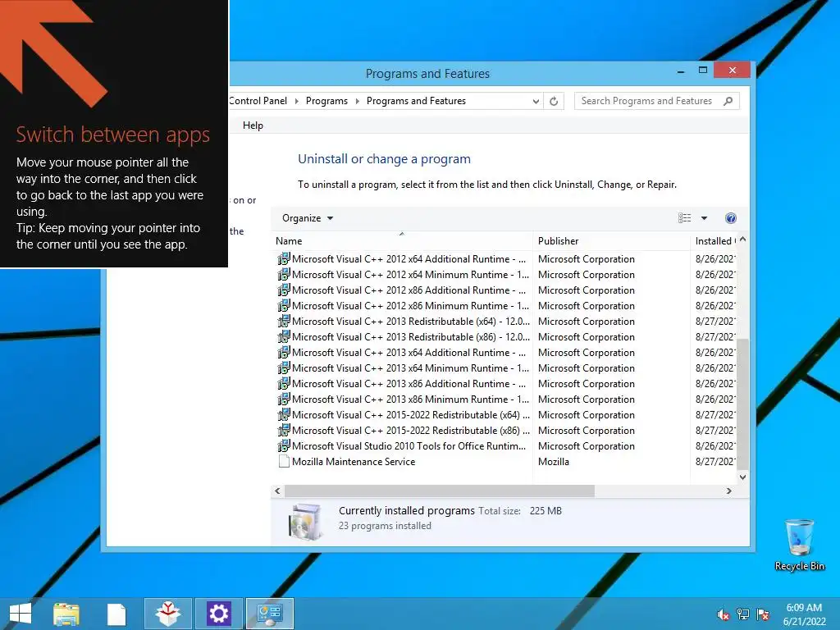Expand the arrow after Control Panel breadcrumb

pos(296,101)
